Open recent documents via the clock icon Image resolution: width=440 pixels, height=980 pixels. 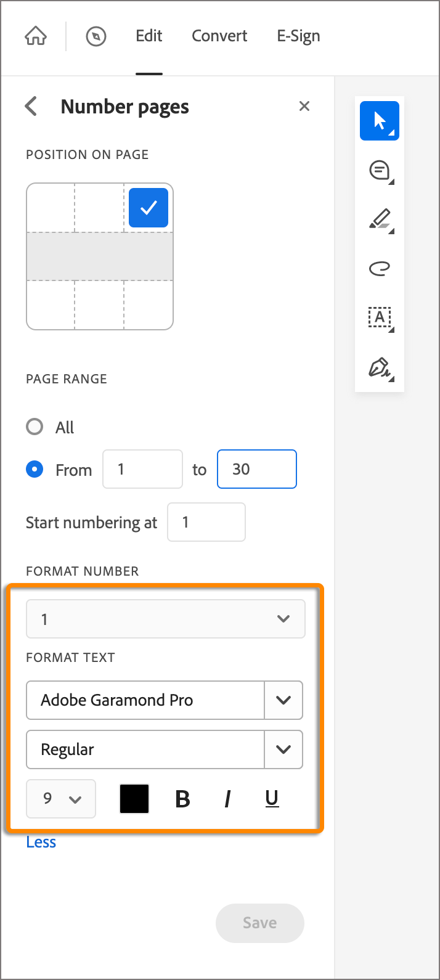96,36
